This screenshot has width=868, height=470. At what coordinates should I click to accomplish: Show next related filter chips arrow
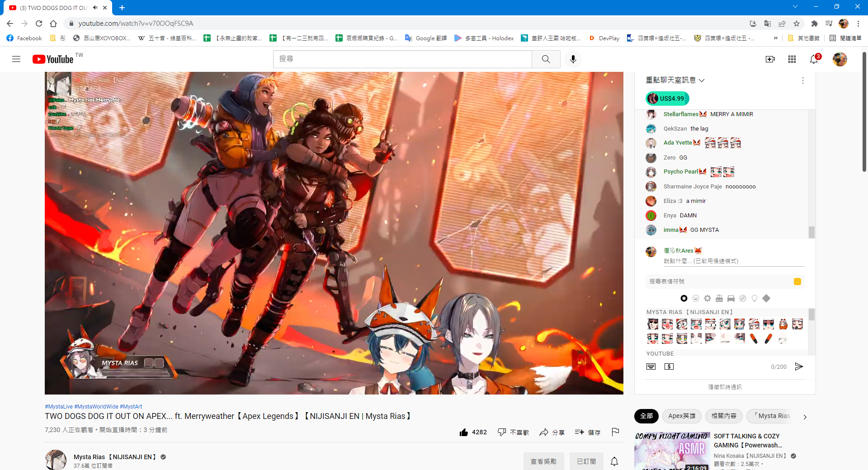click(x=805, y=417)
